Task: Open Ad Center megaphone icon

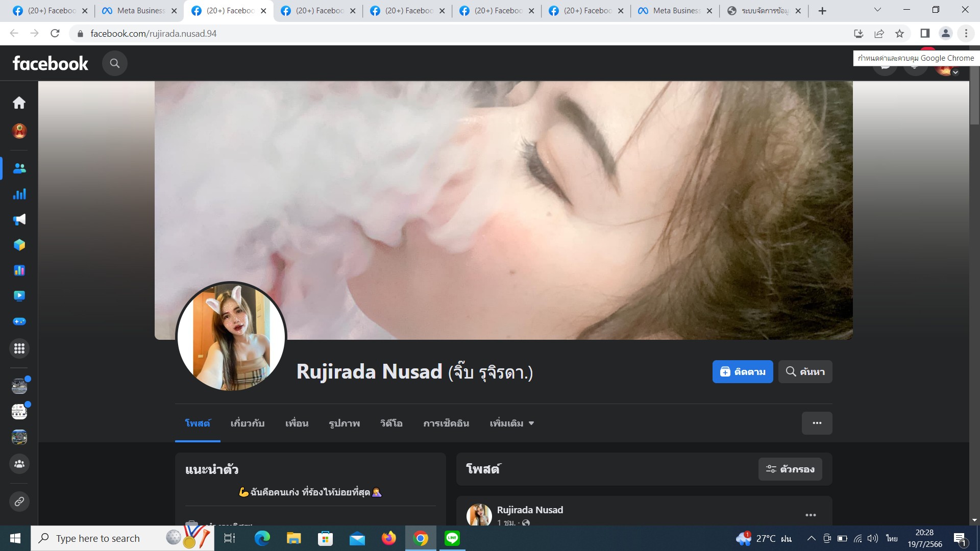Action: tap(19, 219)
